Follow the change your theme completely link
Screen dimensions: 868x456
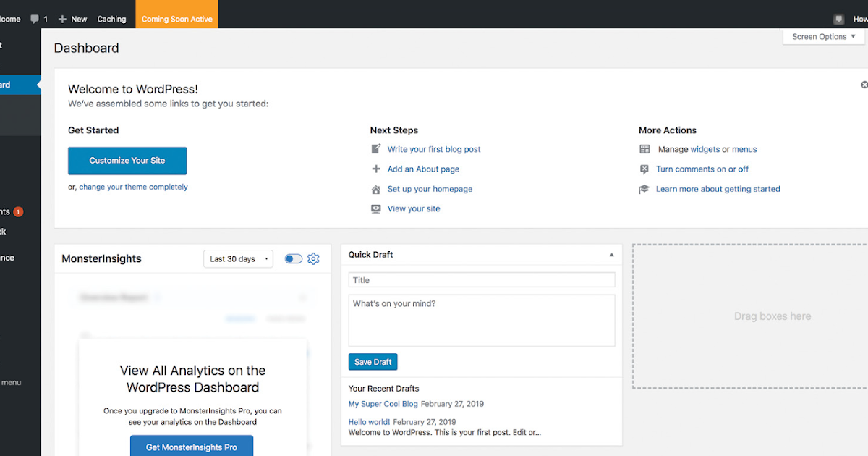coord(133,187)
